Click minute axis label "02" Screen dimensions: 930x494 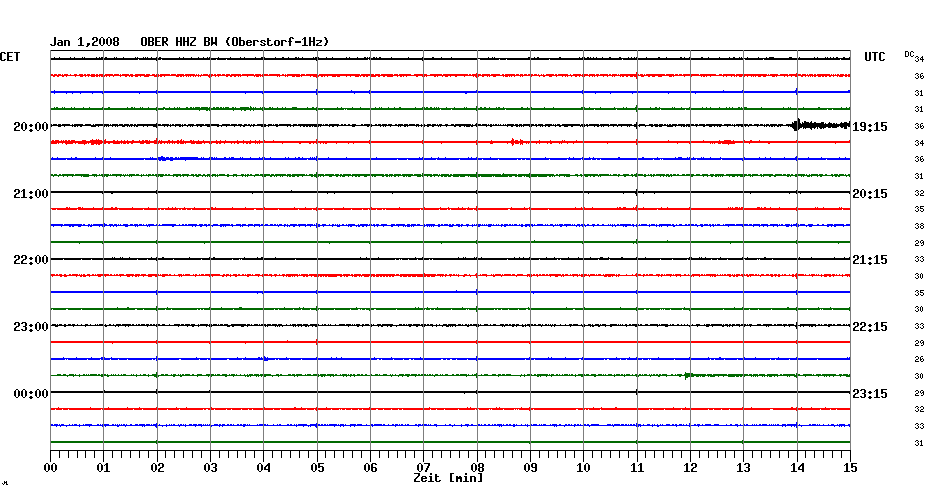tap(157, 468)
